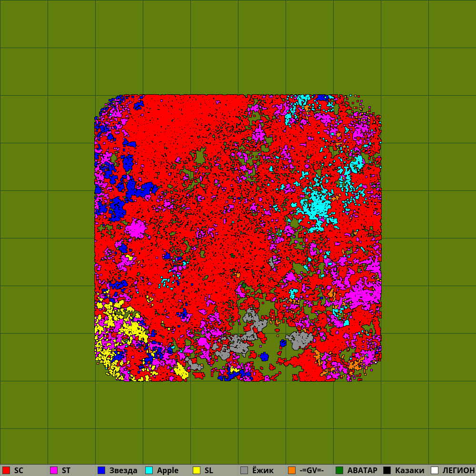Click the blue Звезда legend swatch
The image size is (476, 476).
point(101,470)
